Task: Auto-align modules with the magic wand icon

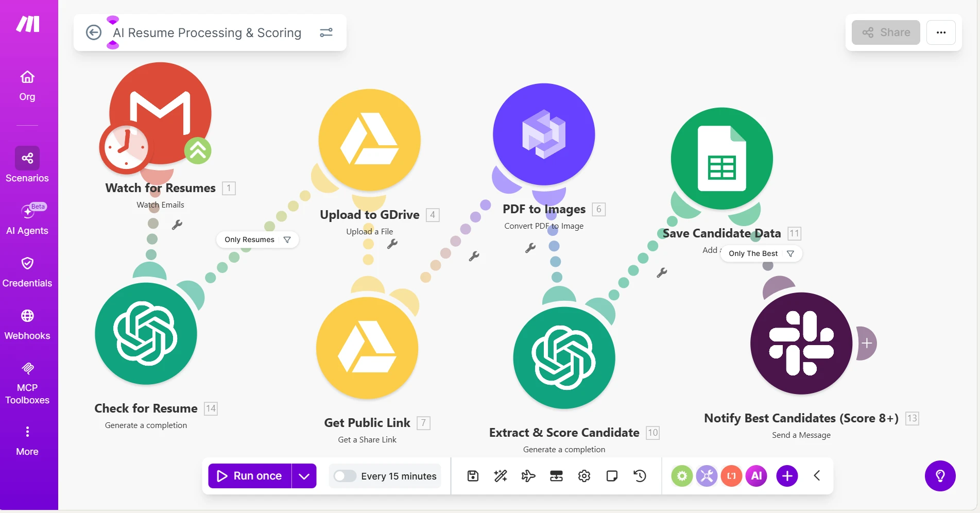Action: (501, 476)
